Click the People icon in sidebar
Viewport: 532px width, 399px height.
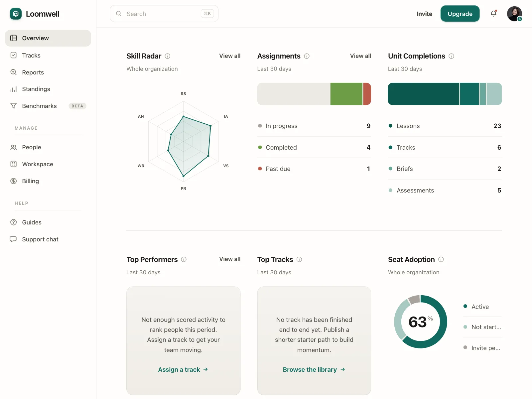click(x=14, y=147)
